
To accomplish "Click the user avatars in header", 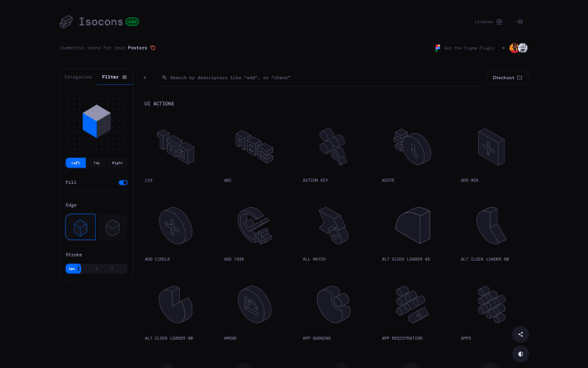I will 519,48.
